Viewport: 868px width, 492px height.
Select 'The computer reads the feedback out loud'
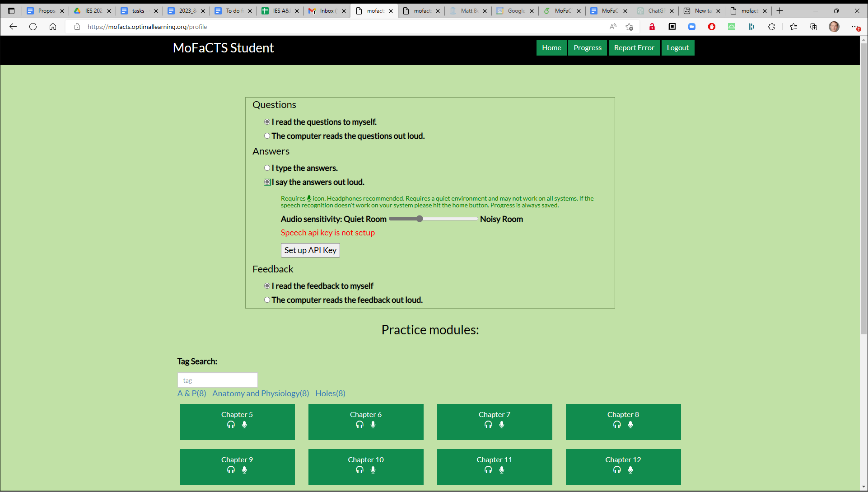(x=267, y=300)
